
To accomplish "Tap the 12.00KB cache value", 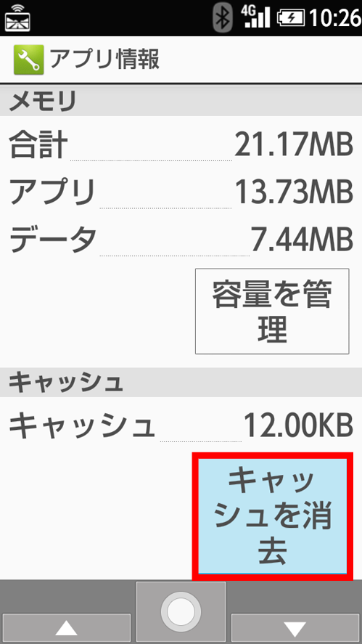I will click(298, 426).
